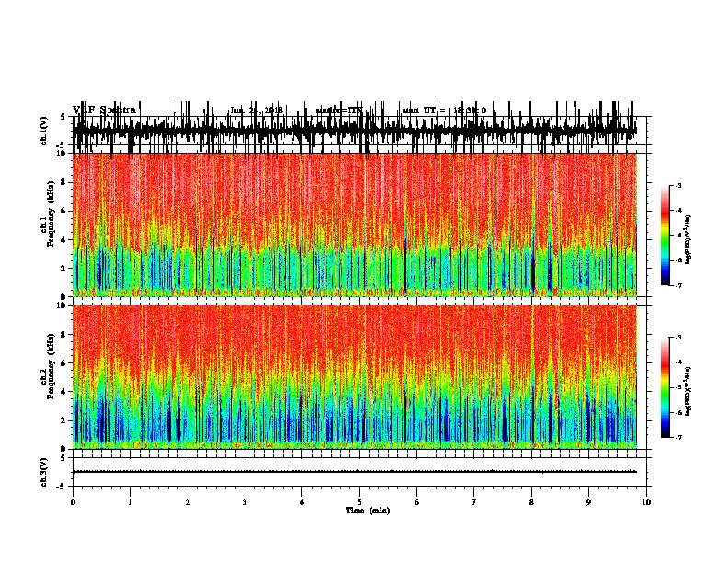Click the "VLF Spectra" plot title

[104, 110]
